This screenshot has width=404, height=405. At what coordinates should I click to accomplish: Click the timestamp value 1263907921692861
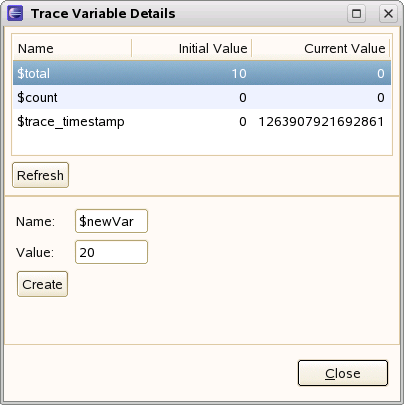pos(321,121)
